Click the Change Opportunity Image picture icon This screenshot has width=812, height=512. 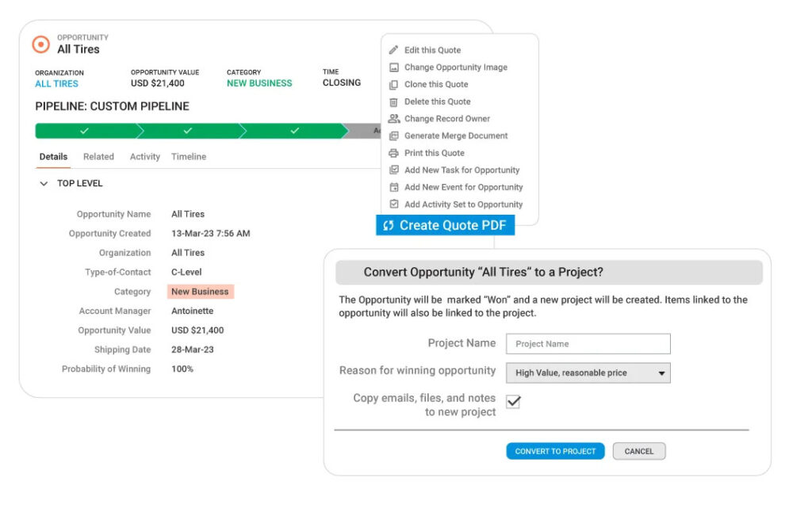coord(394,67)
